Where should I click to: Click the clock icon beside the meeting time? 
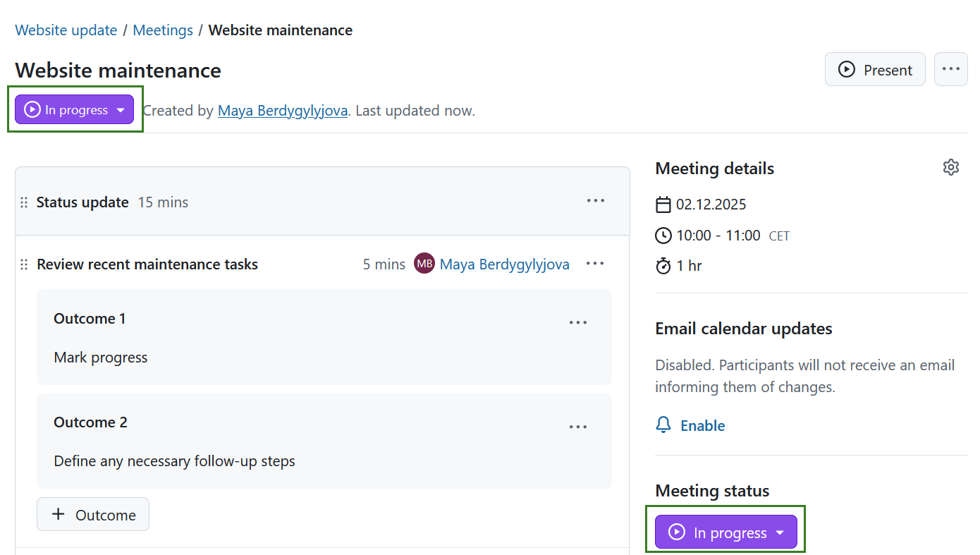coord(663,235)
